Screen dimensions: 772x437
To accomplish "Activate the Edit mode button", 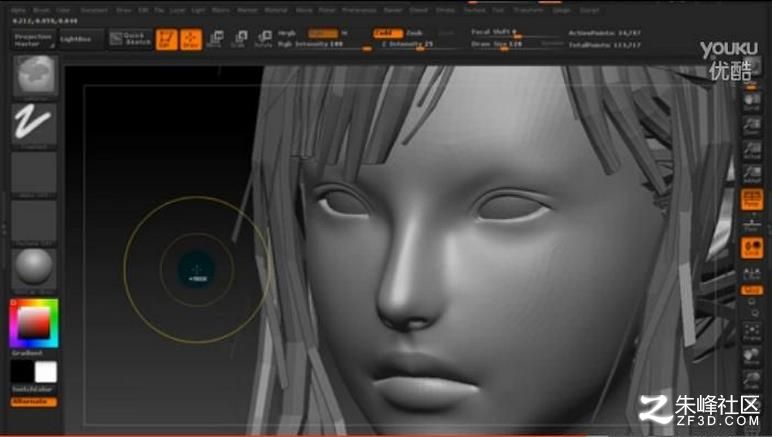I will [x=166, y=39].
